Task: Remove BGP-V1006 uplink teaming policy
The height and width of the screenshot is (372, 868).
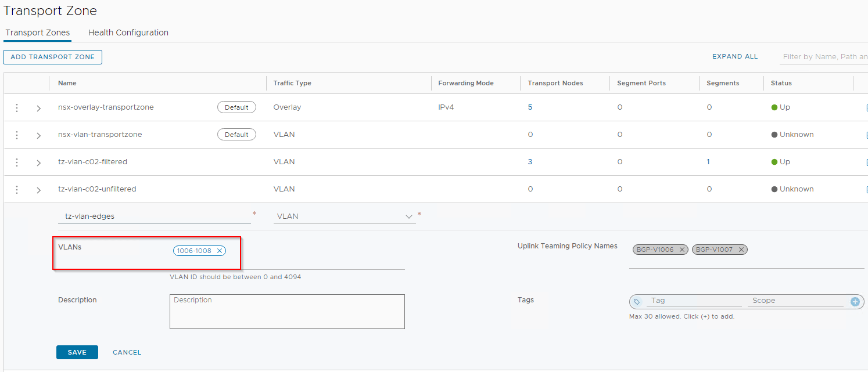Action: tap(682, 250)
